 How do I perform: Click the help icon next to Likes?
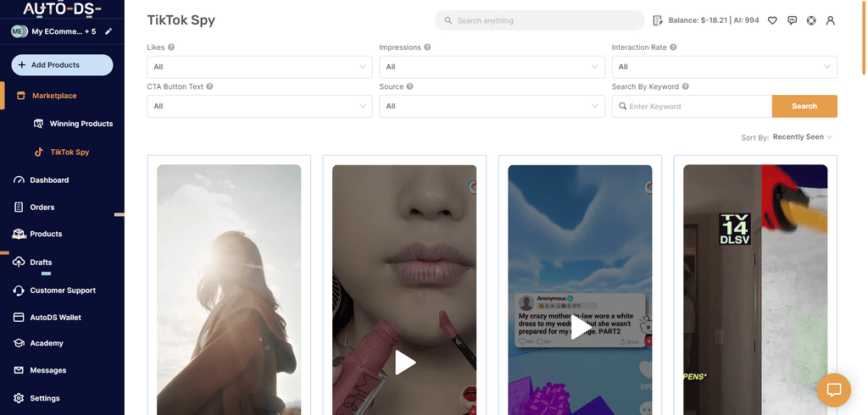pos(171,48)
